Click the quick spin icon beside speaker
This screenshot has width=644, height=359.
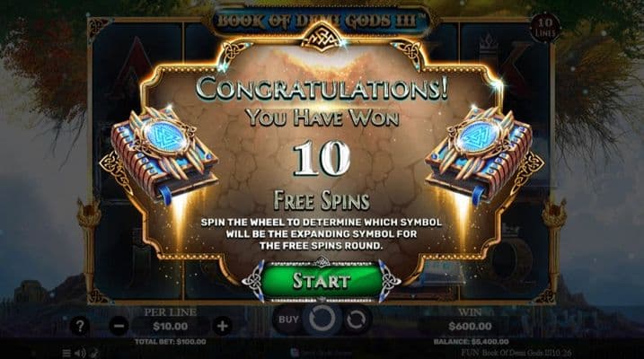coord(95,353)
